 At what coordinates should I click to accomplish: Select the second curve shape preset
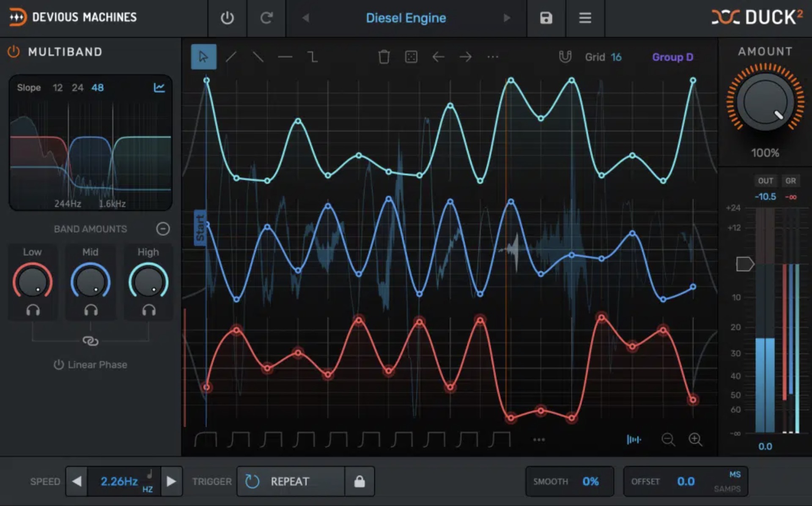238,439
